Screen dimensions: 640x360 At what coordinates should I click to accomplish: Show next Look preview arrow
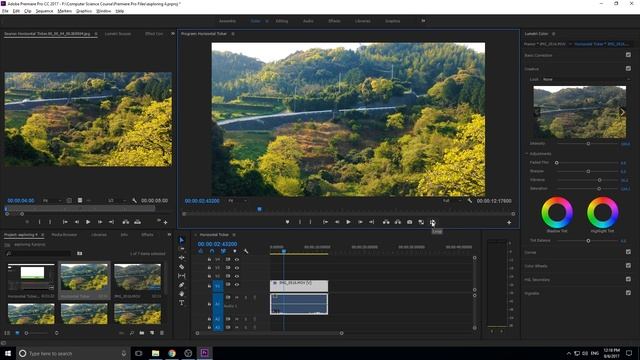622,112
